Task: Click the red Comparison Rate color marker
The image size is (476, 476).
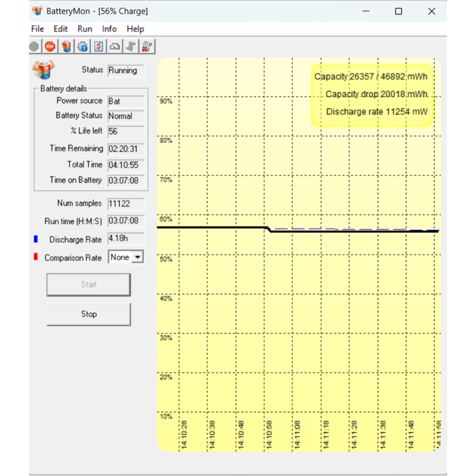Action: coord(36,257)
